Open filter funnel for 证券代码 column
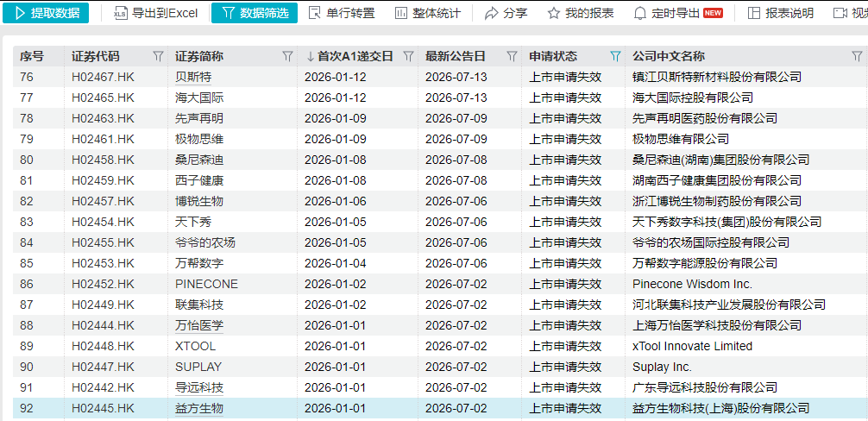The height and width of the screenshot is (421, 868). (x=158, y=56)
